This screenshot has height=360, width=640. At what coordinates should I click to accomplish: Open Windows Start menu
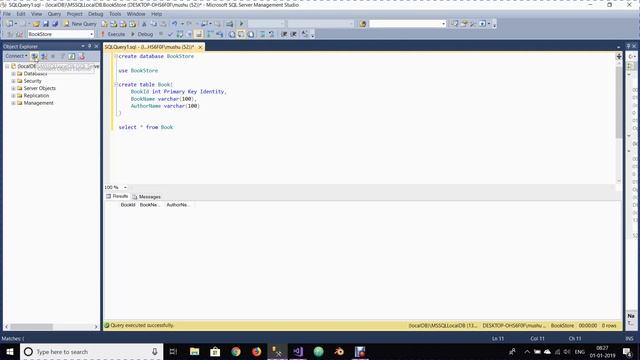(10, 351)
